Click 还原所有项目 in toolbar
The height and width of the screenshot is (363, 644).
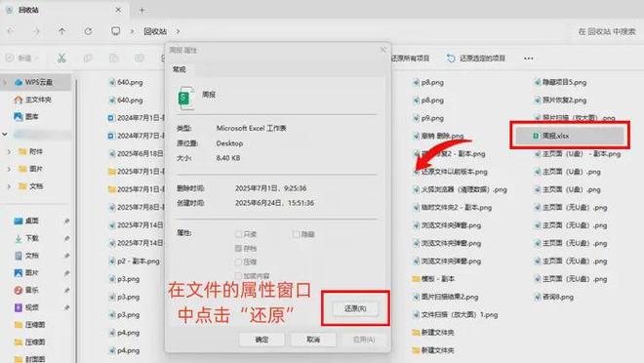click(x=410, y=59)
